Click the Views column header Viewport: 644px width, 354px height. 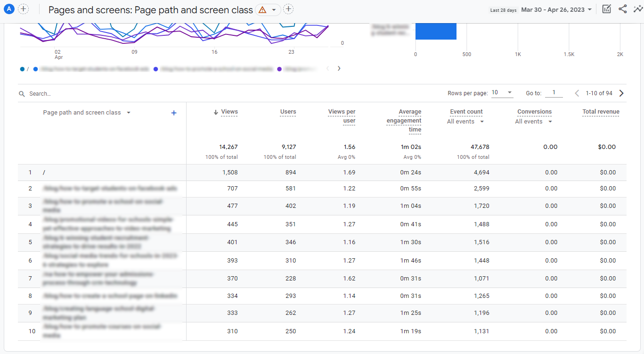(229, 112)
